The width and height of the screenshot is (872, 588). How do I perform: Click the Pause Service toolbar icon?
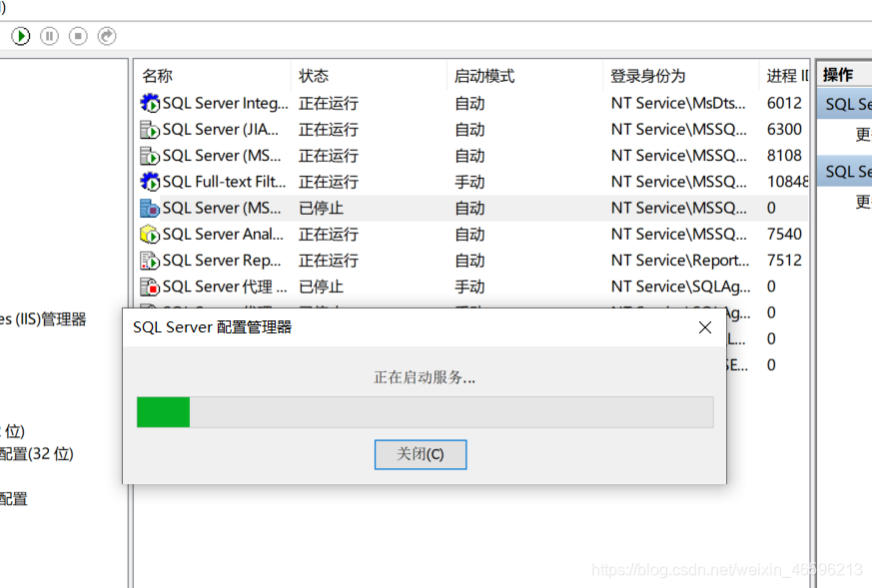(x=50, y=36)
